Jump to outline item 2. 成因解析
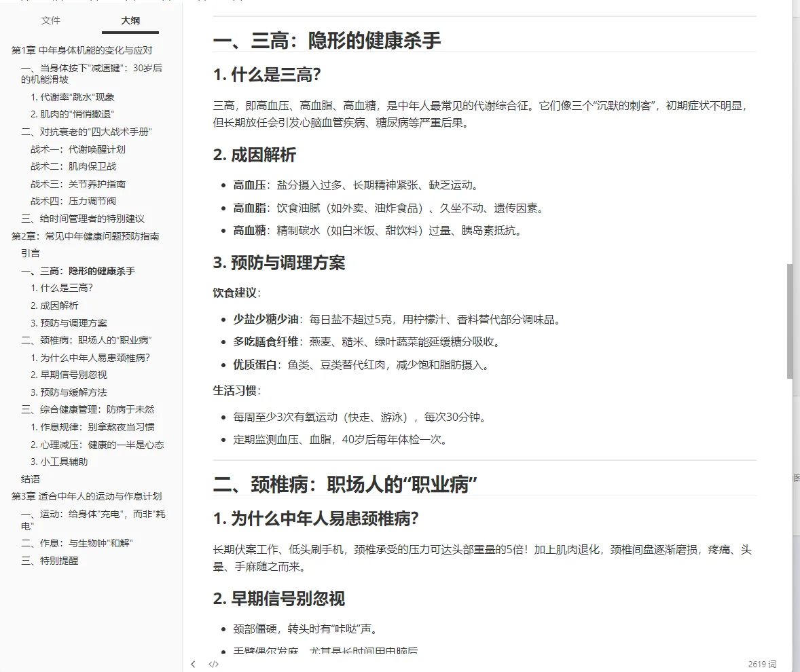Screen dimensions: 800x672 [x=54, y=305]
